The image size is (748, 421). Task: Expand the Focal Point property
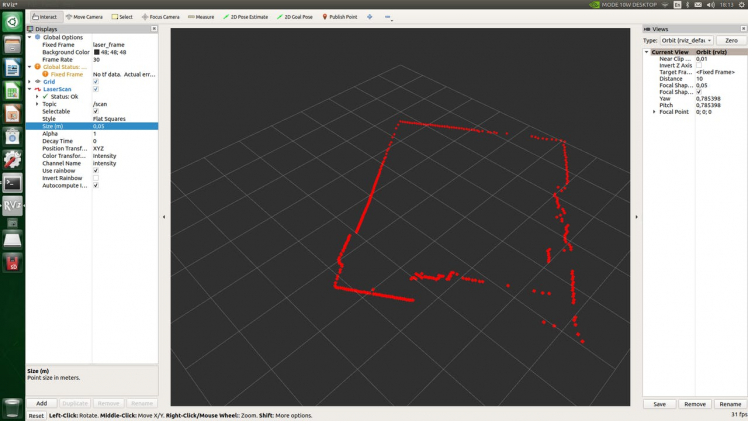[x=654, y=112]
